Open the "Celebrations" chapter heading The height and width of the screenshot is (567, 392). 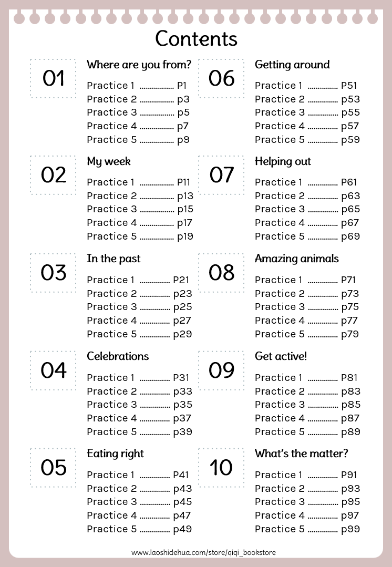118,356
